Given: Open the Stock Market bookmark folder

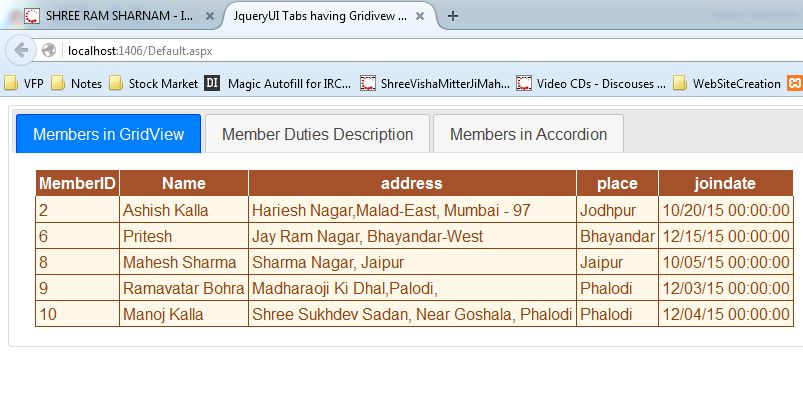Looking at the screenshot, I should 153,84.
